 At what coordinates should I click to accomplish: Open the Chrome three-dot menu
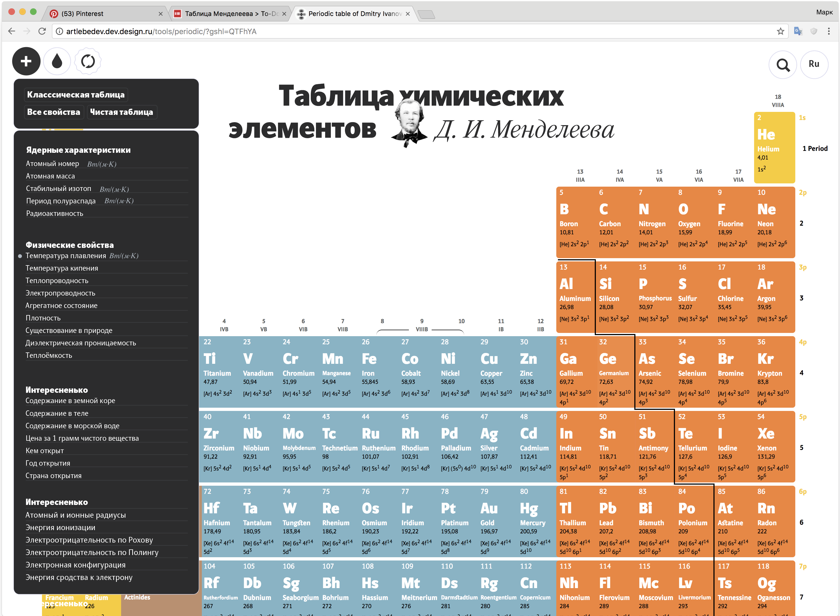pyautogui.click(x=828, y=31)
